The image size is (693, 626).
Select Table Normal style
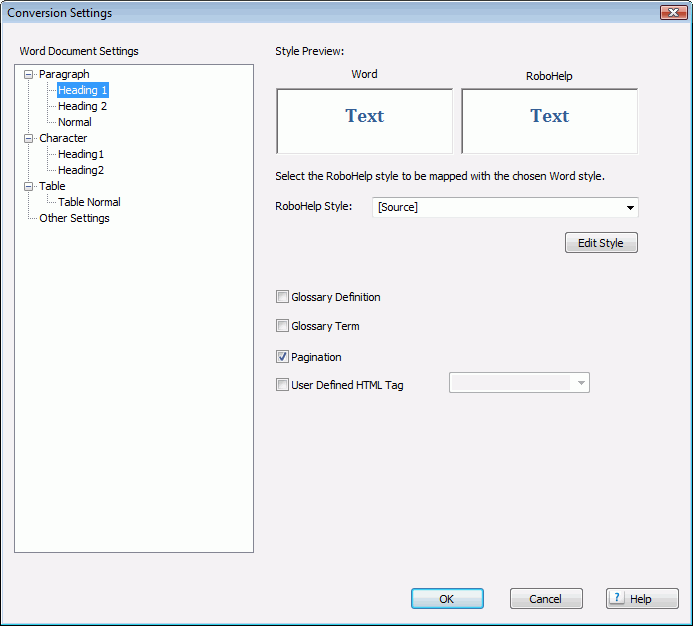[x=89, y=202]
